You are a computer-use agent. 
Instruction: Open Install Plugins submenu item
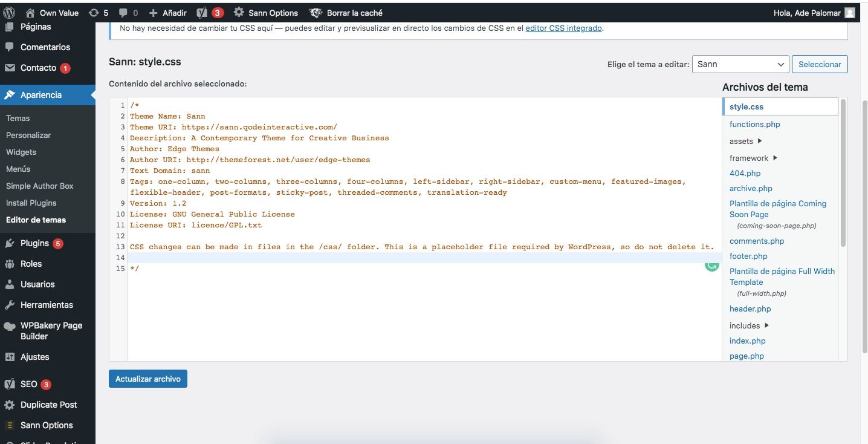(31, 203)
